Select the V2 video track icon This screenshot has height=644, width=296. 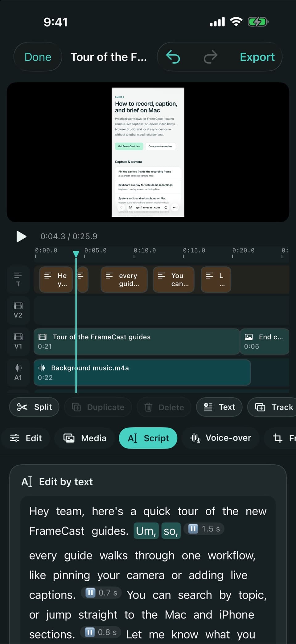tap(18, 310)
